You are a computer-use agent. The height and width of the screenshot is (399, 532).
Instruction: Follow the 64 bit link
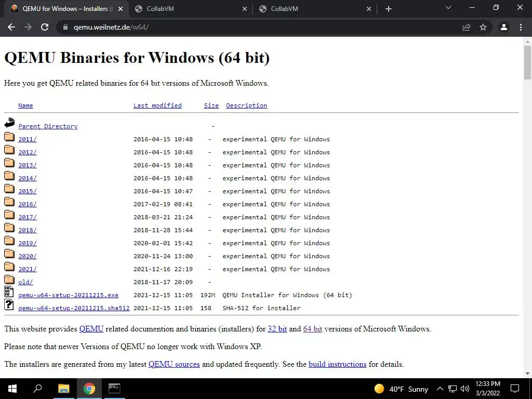coord(312,329)
